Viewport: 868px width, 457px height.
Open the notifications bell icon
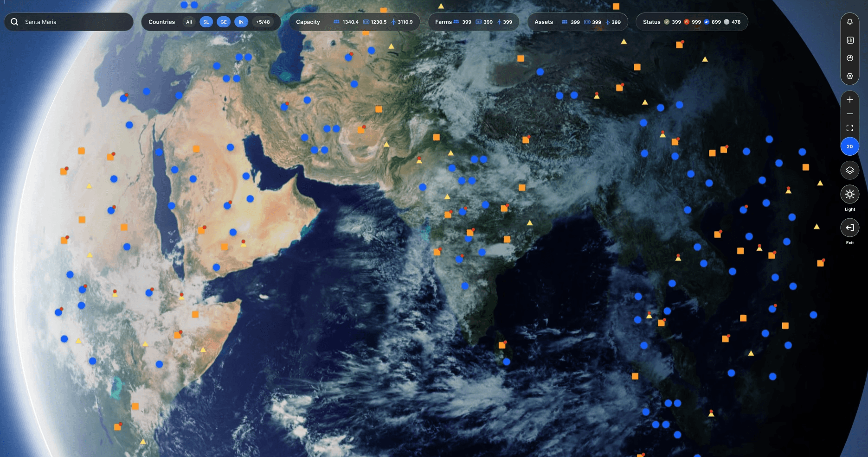point(850,22)
